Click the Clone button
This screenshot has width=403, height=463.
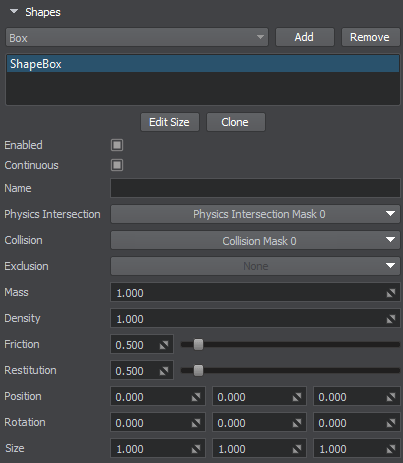[236, 122]
